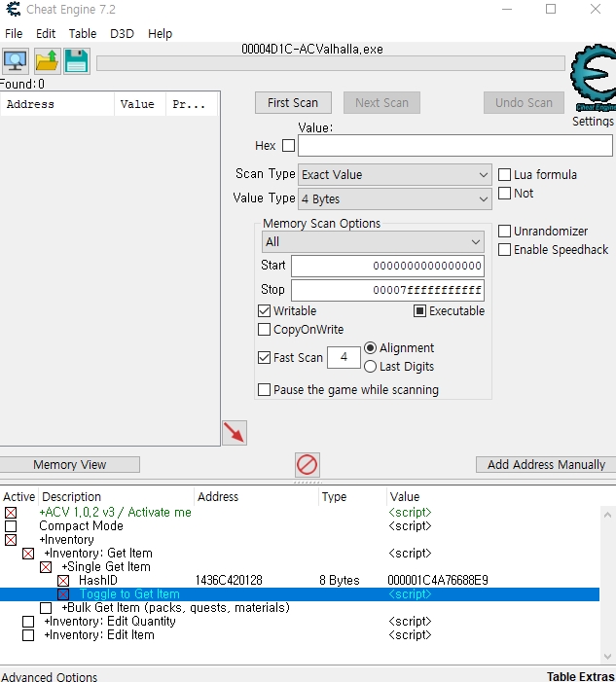Select Bulk Get Item row description
Image resolution: width=616 pixels, height=682 pixels.
pyautogui.click(x=176, y=608)
